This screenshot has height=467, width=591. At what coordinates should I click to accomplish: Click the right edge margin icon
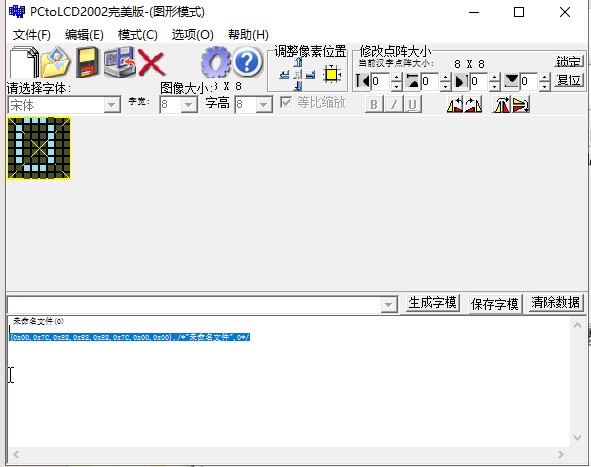pyautogui.click(x=462, y=81)
